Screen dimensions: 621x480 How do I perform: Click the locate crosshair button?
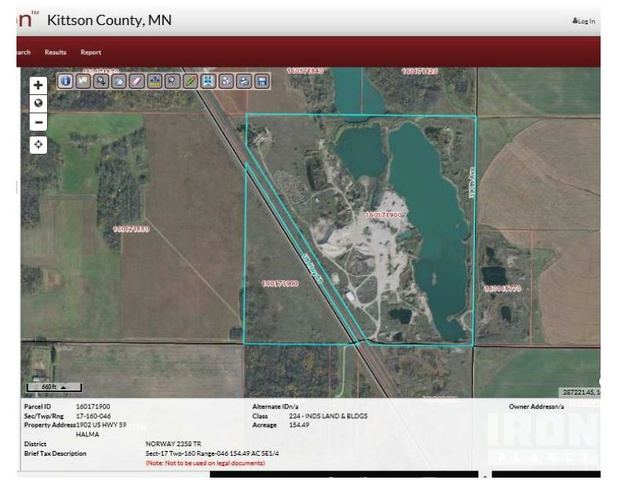coord(39,145)
